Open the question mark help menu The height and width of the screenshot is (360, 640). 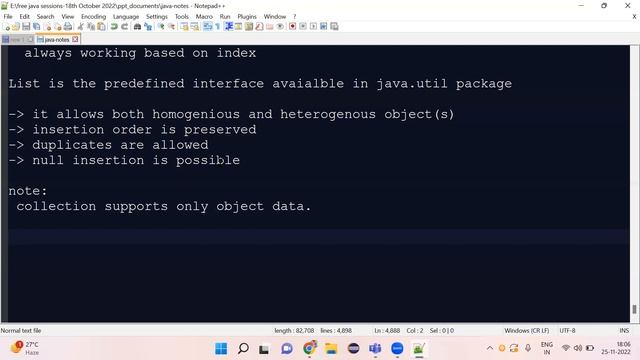[294, 16]
